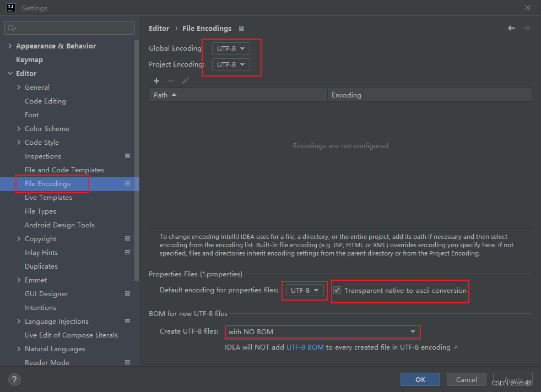Click the add path plus icon
The width and height of the screenshot is (541, 392).
click(x=156, y=81)
